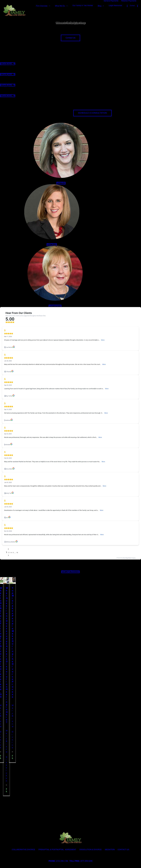Image resolution: width=141 pixels, height=868 pixels.
Task: Open Legal Resources in the top navigation
Action: point(115,6)
